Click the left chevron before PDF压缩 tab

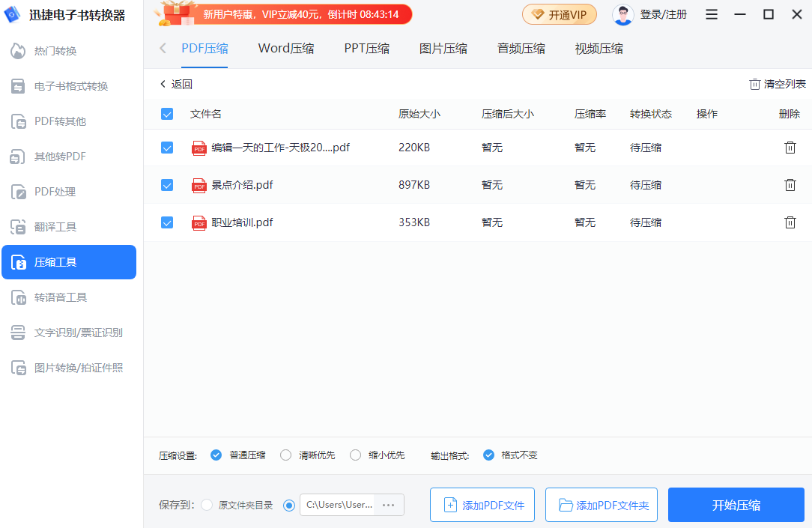click(x=163, y=49)
